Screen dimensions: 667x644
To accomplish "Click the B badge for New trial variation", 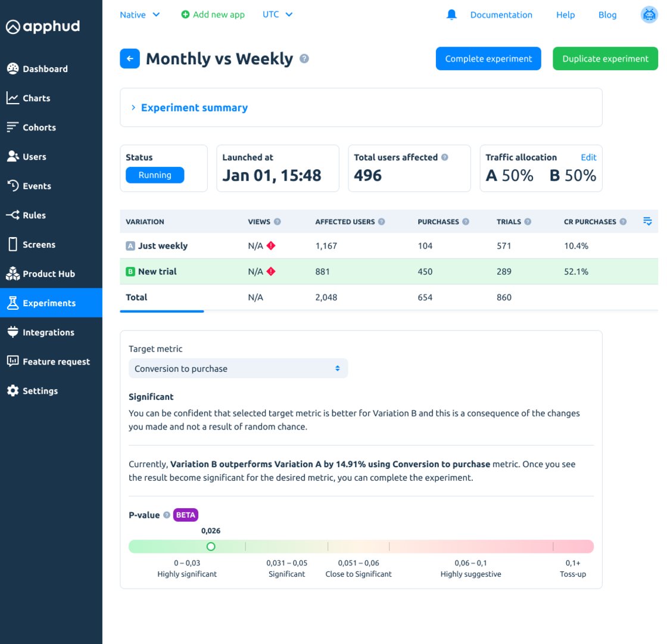I will point(130,271).
